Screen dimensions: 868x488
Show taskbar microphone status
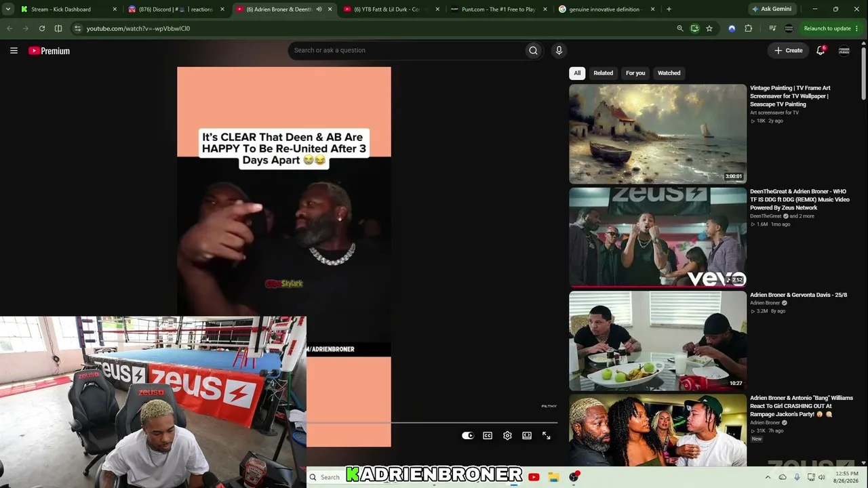pyautogui.click(x=797, y=477)
